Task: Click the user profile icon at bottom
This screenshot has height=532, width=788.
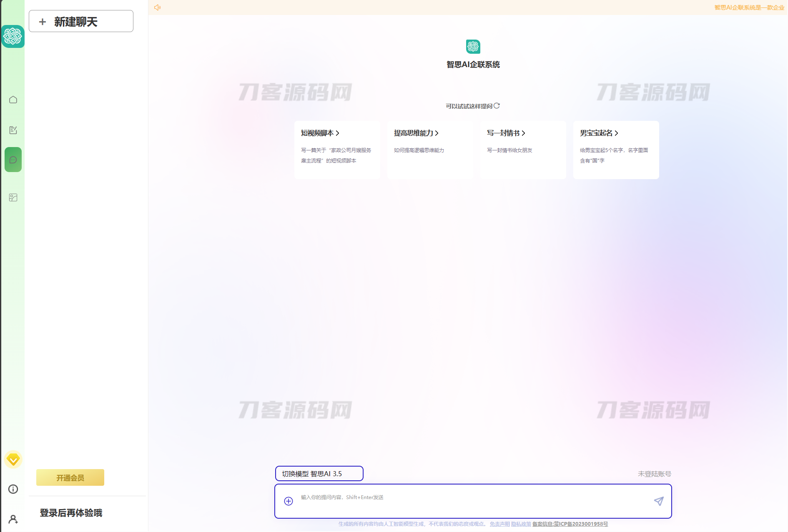Action: pyautogui.click(x=13, y=519)
